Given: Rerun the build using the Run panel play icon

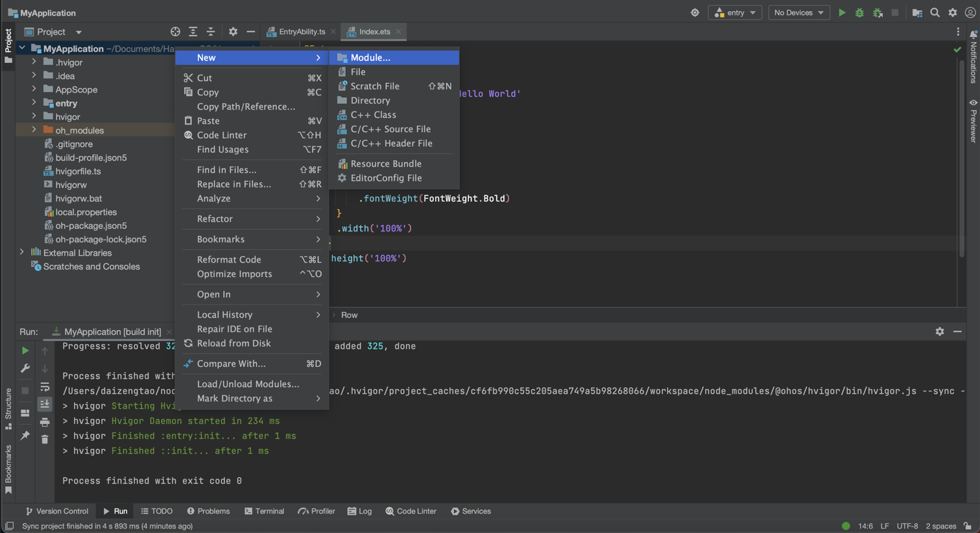Looking at the screenshot, I should pyautogui.click(x=25, y=350).
